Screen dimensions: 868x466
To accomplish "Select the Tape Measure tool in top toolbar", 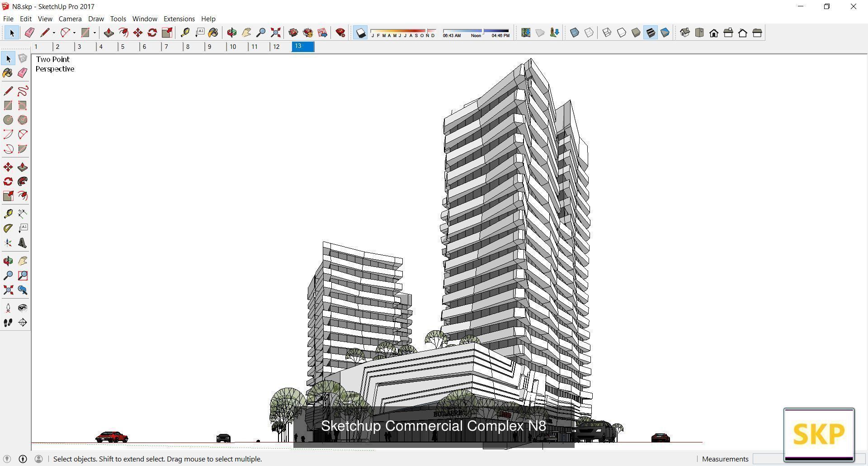I will click(184, 33).
